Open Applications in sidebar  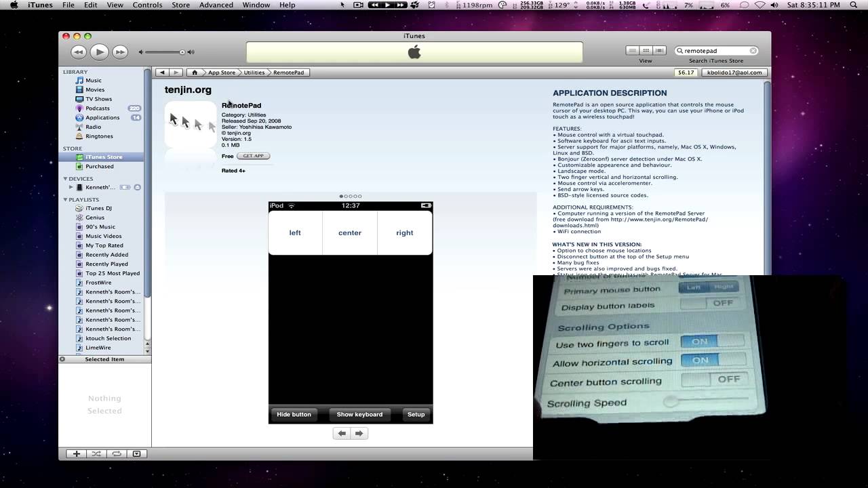[x=102, y=117]
